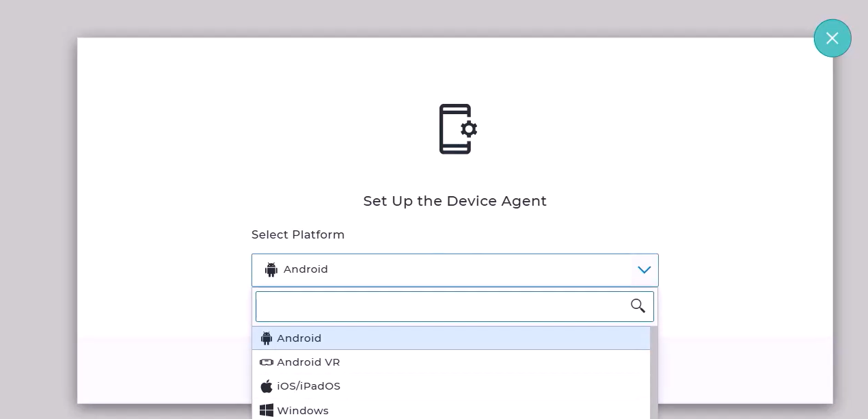
Task: Close the setup dialog with the teal X
Action: [832, 38]
